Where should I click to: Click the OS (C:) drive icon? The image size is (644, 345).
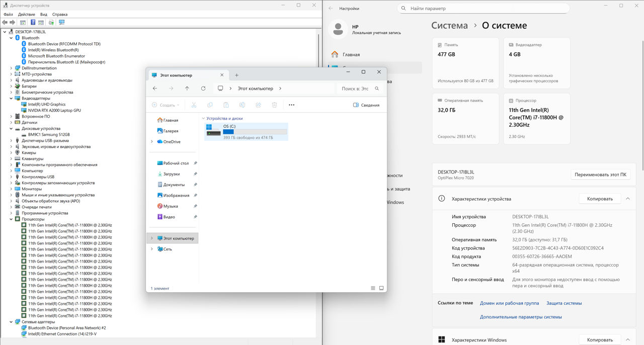click(x=213, y=130)
